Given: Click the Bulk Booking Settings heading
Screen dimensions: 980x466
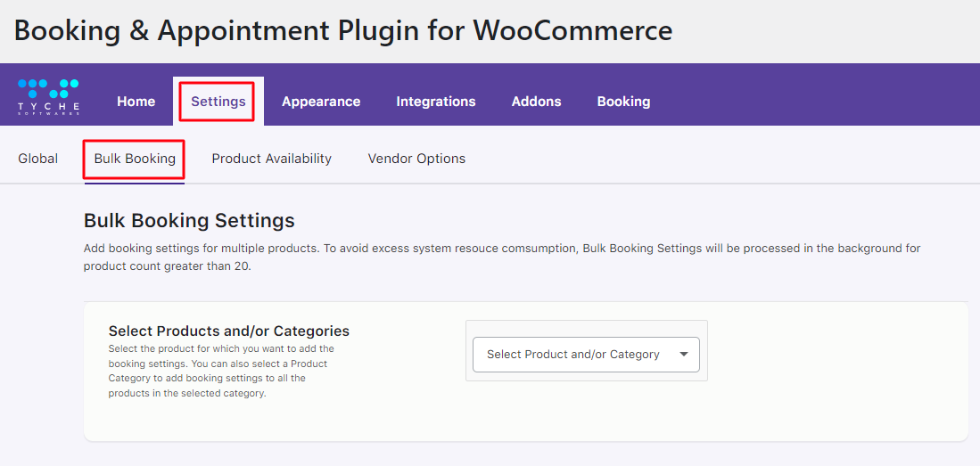Looking at the screenshot, I should click(189, 220).
